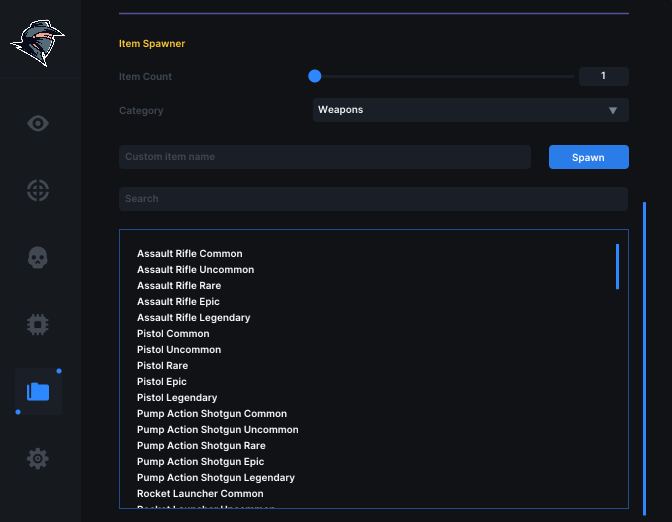The image size is (672, 522).
Task: Focus the Search field
Action: click(x=373, y=199)
